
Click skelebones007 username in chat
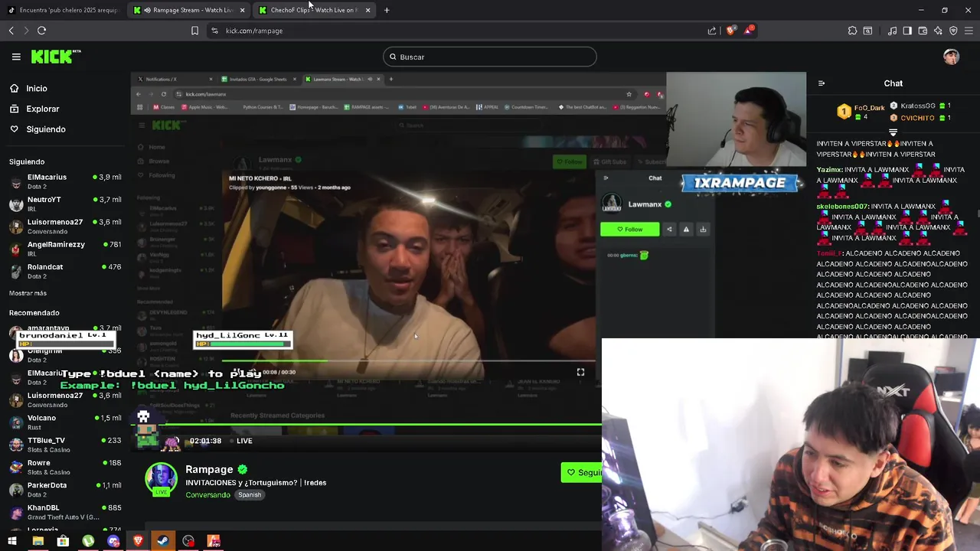click(842, 207)
